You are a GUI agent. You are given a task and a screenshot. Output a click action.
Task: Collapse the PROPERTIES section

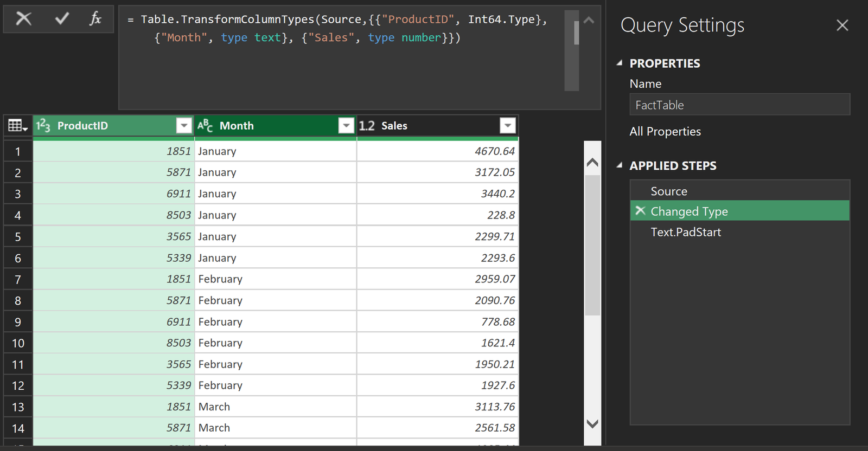point(620,63)
